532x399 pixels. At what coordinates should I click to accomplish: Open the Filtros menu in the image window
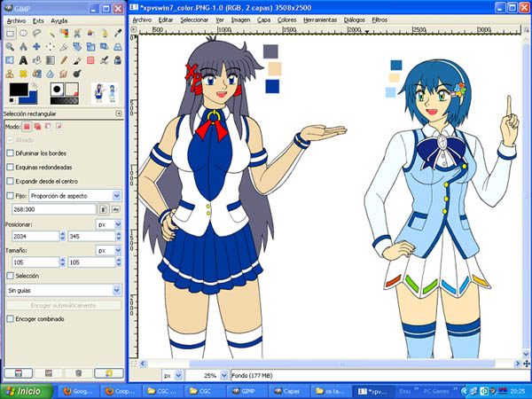click(379, 20)
